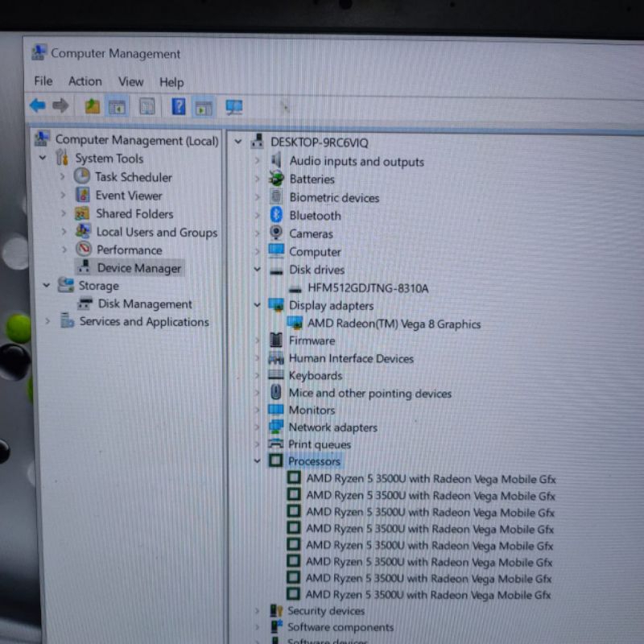Select the HFM512GDJTNG-8310A disk drive

click(367, 287)
